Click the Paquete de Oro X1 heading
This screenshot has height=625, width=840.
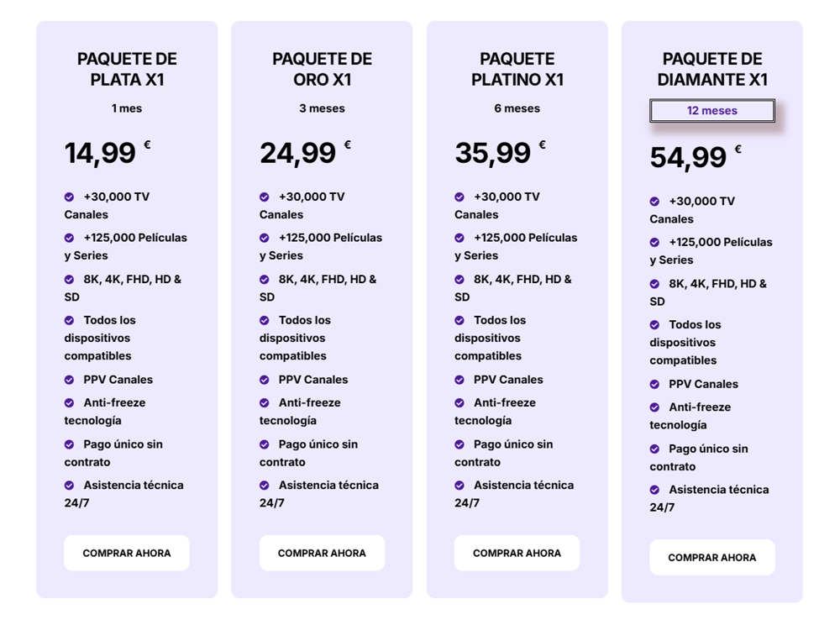[x=322, y=70]
